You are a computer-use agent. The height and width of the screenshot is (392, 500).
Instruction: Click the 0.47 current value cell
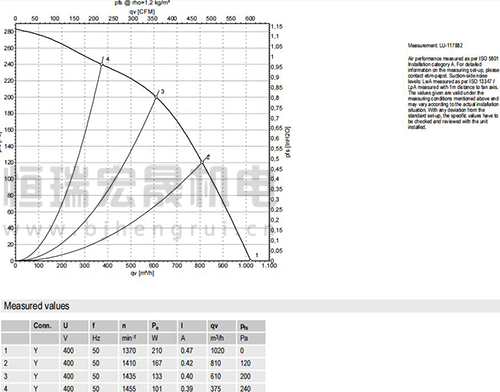click(x=187, y=351)
